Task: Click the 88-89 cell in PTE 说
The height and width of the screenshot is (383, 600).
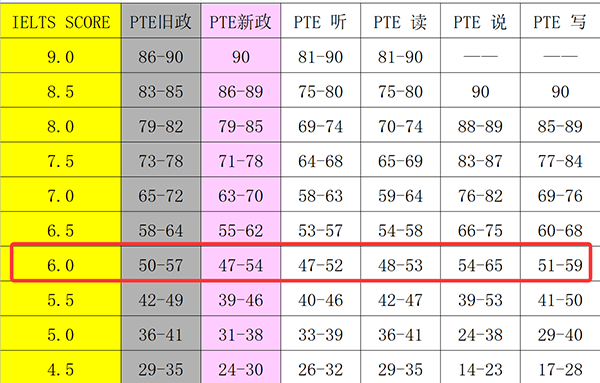Action: coord(480,125)
